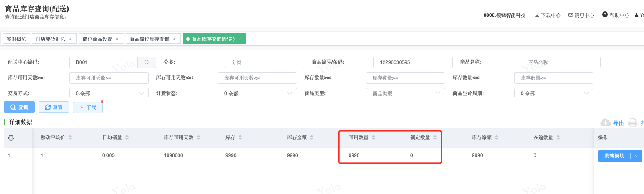The width and height of the screenshot is (644, 194).
Task: Click the 9990 value under 可用数量
Action: (354, 155)
